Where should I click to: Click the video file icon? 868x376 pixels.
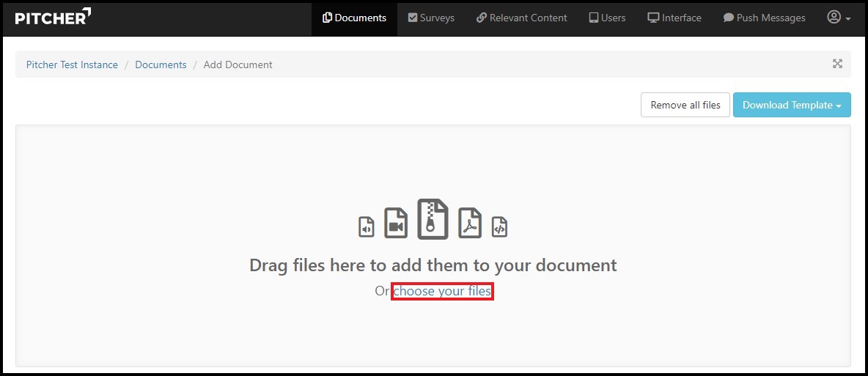(x=396, y=224)
